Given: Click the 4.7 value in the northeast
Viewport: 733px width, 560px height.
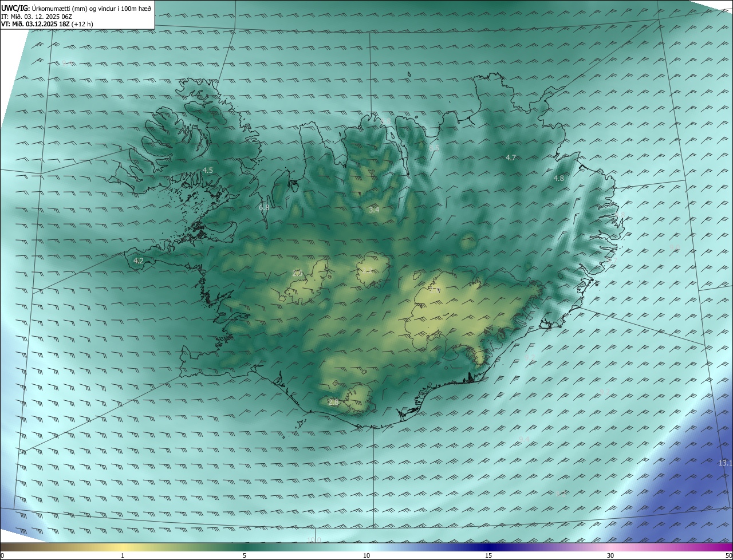Looking at the screenshot, I should pos(511,157).
